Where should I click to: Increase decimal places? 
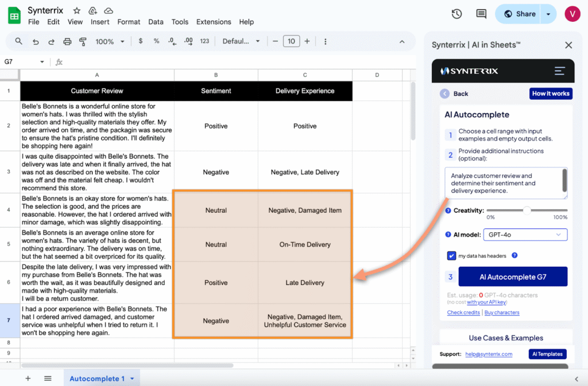(x=188, y=41)
